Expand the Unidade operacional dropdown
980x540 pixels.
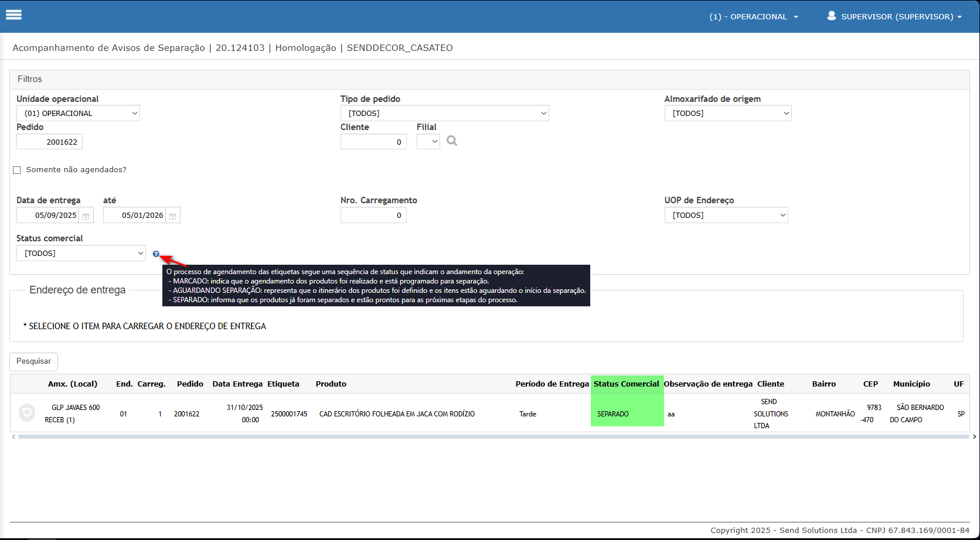pyautogui.click(x=78, y=114)
